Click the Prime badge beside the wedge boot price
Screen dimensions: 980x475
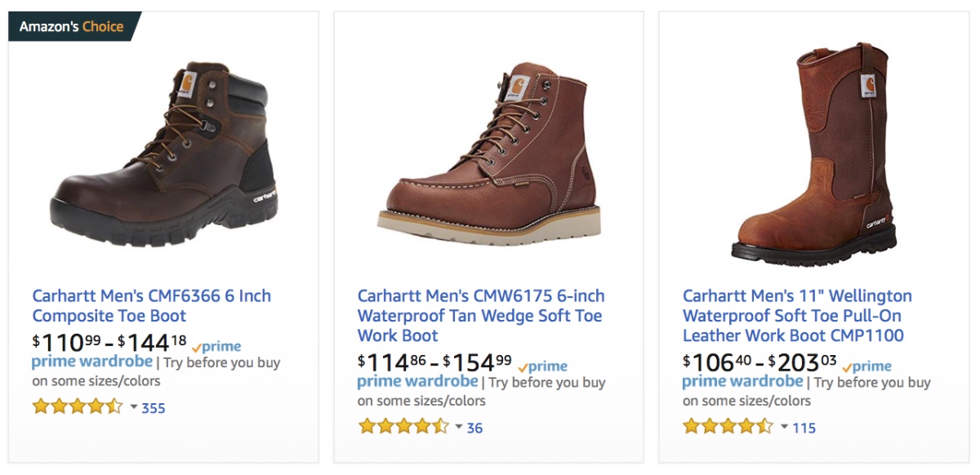(543, 366)
